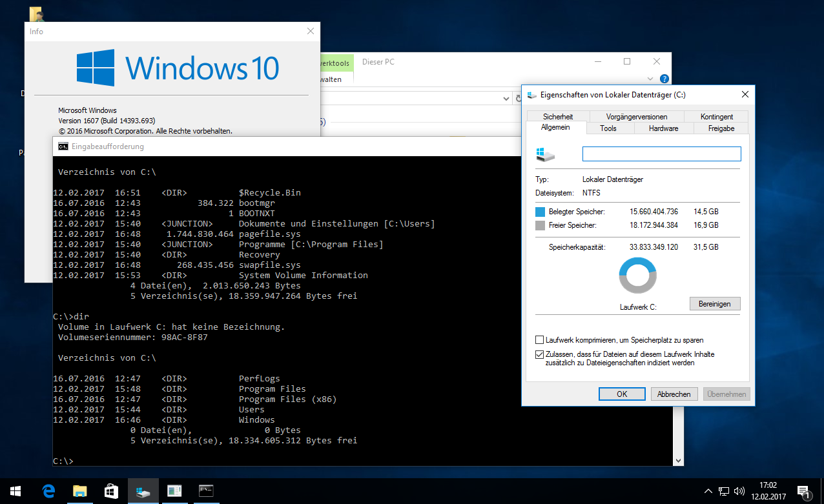Uncheck the Zulassen indexing checkbox
This screenshot has width=824, height=504.
coord(540,354)
